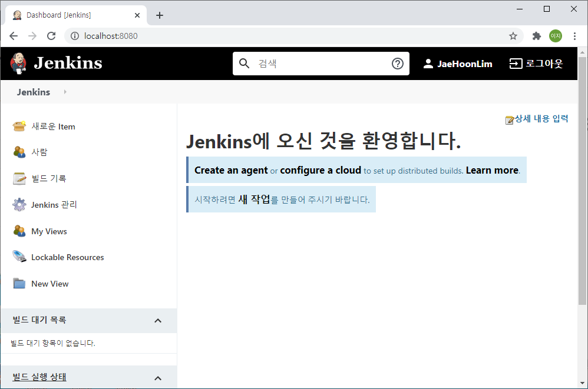Click the browser forward arrow
Viewport: 588px width, 389px height.
click(x=32, y=36)
